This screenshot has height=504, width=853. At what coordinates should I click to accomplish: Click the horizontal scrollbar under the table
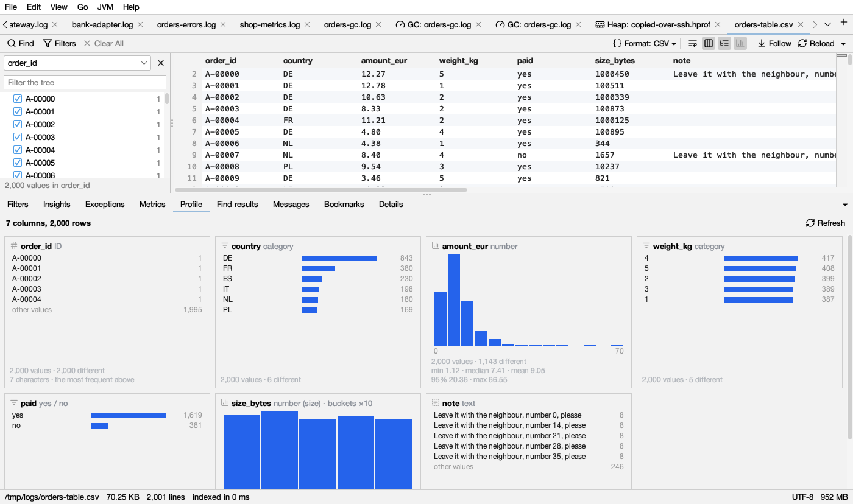point(321,190)
